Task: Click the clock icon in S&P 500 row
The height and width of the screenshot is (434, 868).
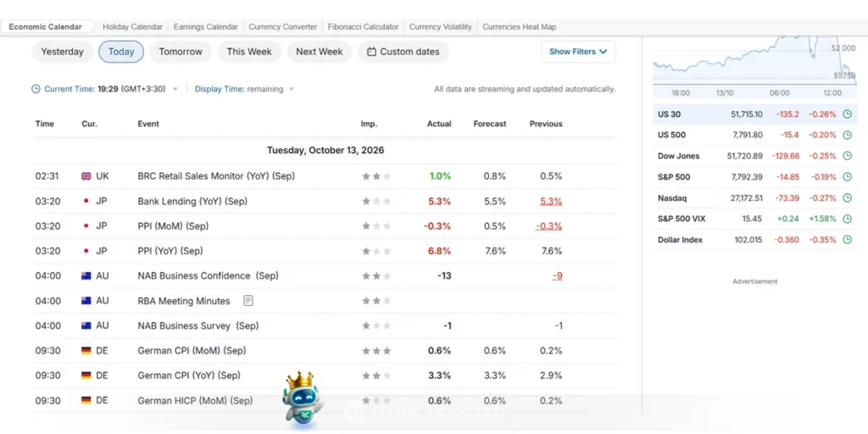Action: 847,177
